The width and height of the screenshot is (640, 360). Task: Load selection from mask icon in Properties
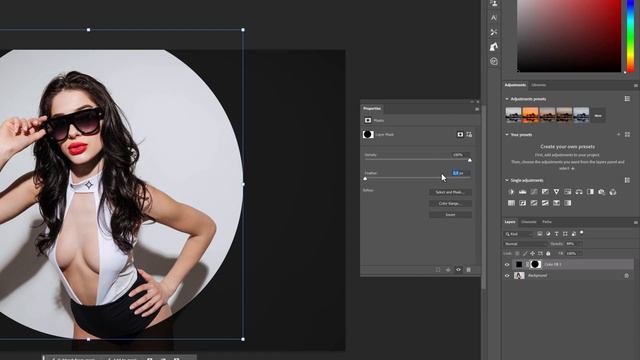tap(438, 270)
